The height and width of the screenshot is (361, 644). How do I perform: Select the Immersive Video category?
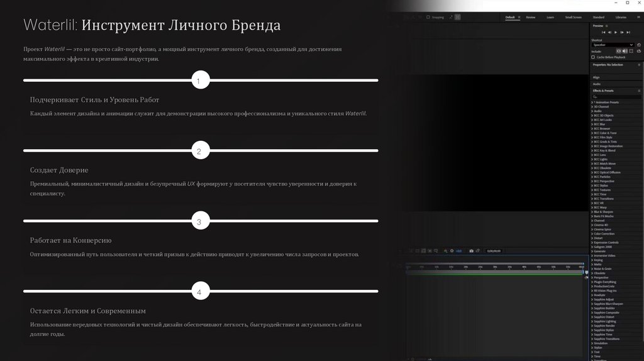(604, 256)
